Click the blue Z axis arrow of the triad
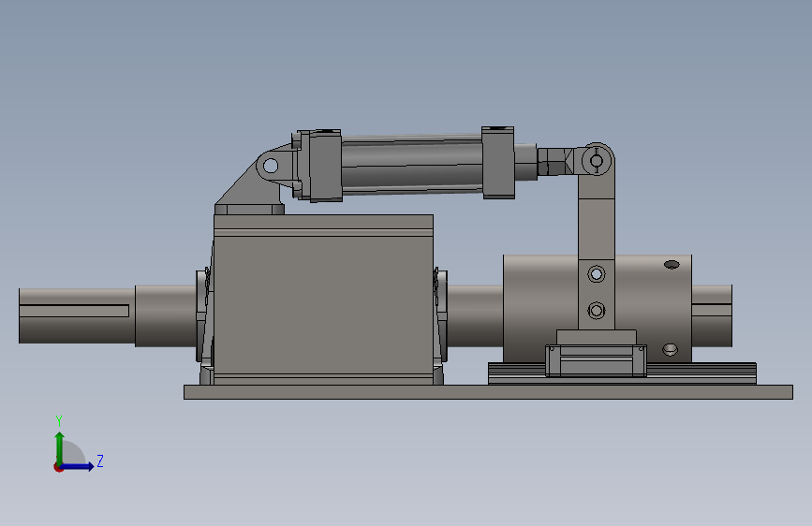 pyautogui.click(x=78, y=466)
